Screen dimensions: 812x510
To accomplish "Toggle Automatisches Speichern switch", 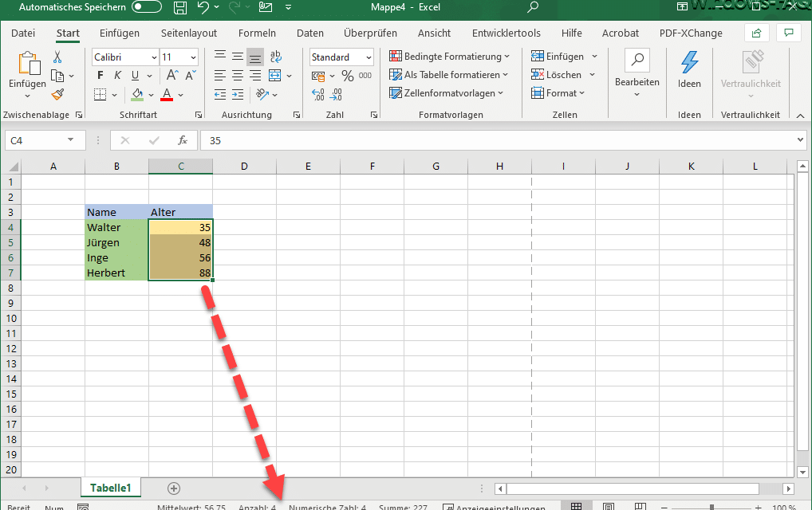I will pyautogui.click(x=147, y=7).
